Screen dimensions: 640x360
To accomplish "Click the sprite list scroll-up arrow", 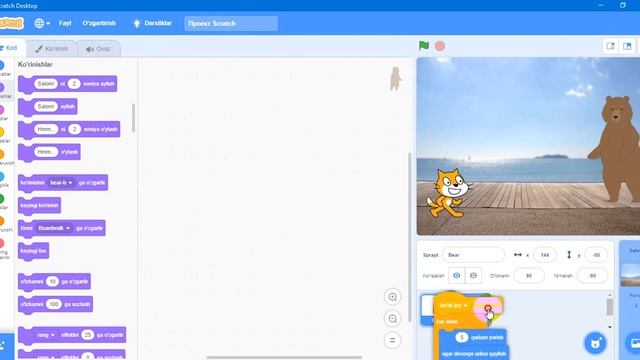I will tap(610, 295).
